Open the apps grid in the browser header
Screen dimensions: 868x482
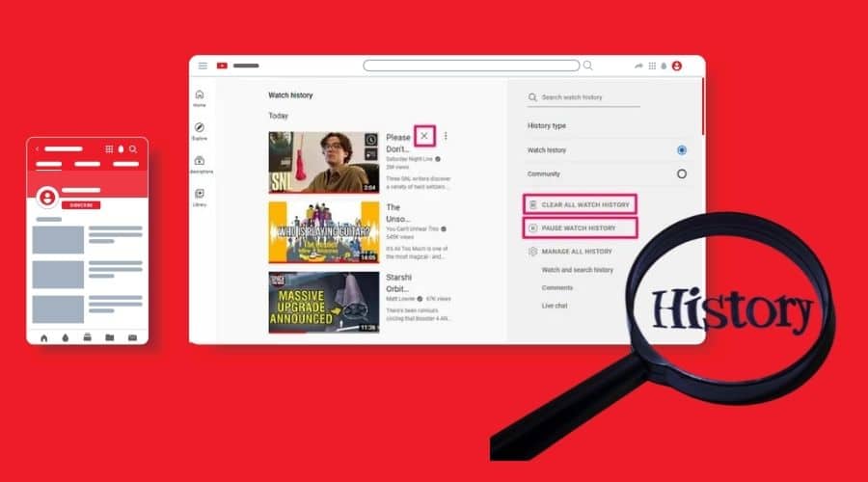click(x=652, y=66)
